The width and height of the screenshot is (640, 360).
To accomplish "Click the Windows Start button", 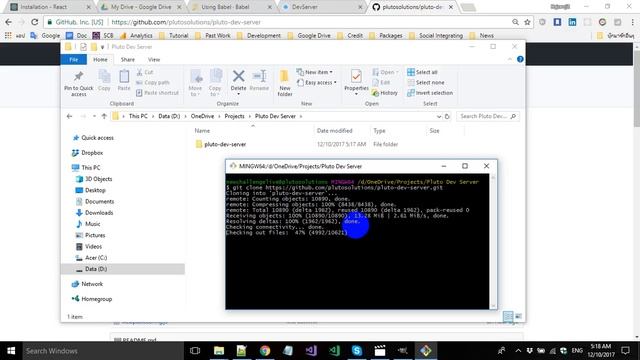I will click(x=11, y=351).
